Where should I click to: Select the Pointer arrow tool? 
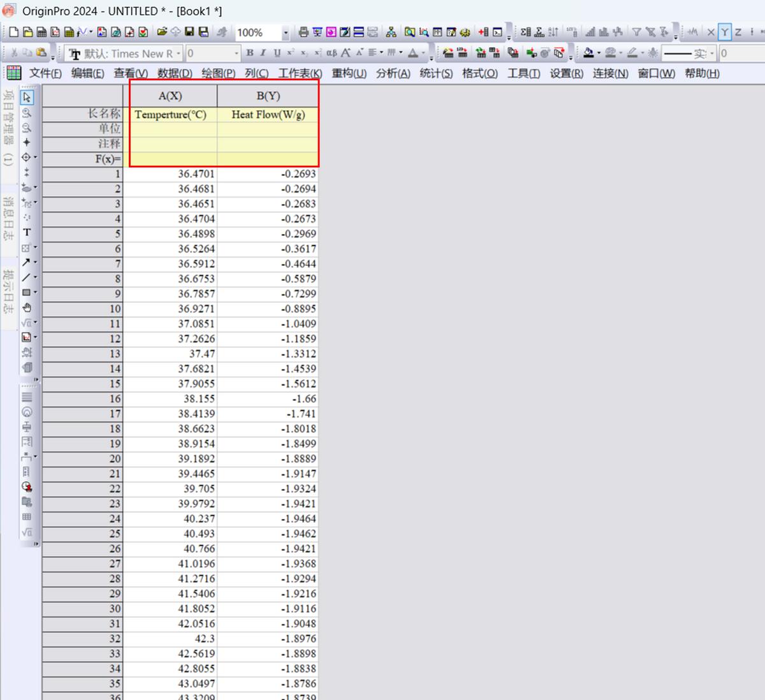tap(27, 98)
